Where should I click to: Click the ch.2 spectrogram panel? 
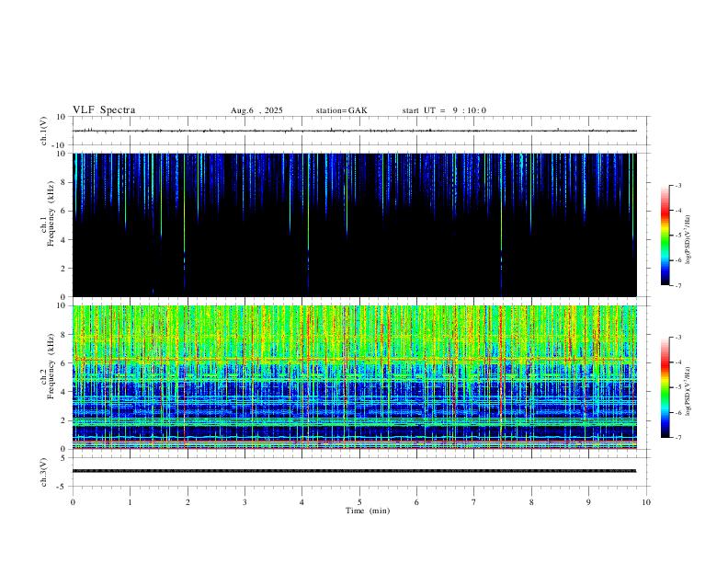(355, 377)
